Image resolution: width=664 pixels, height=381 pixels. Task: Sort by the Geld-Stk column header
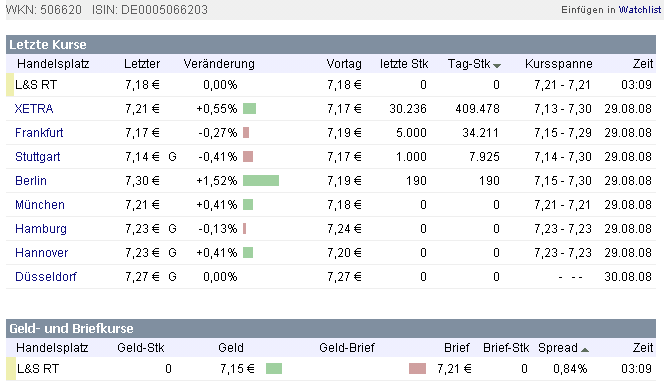141,348
